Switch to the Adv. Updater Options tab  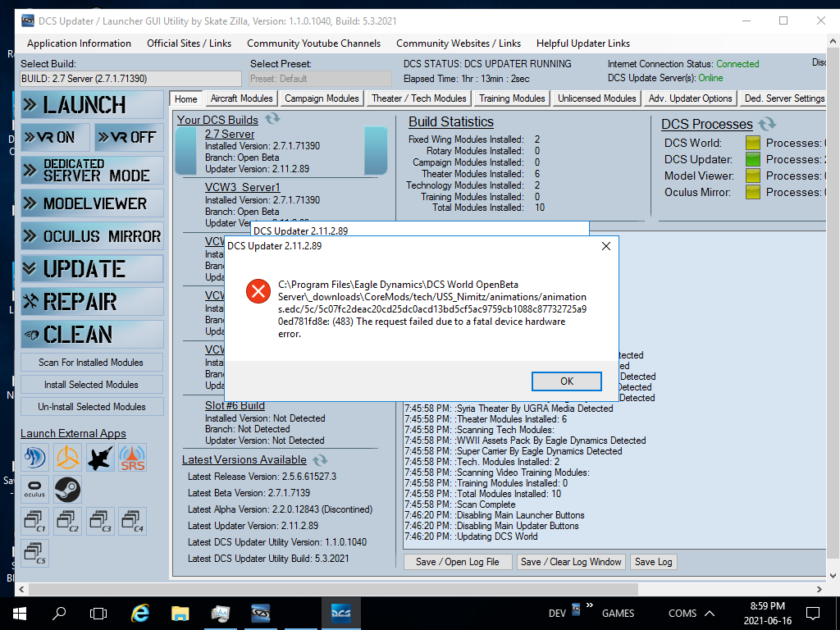pos(690,98)
